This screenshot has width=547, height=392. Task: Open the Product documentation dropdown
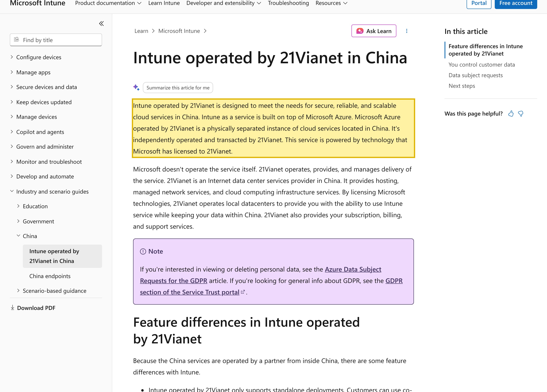tap(108, 3)
